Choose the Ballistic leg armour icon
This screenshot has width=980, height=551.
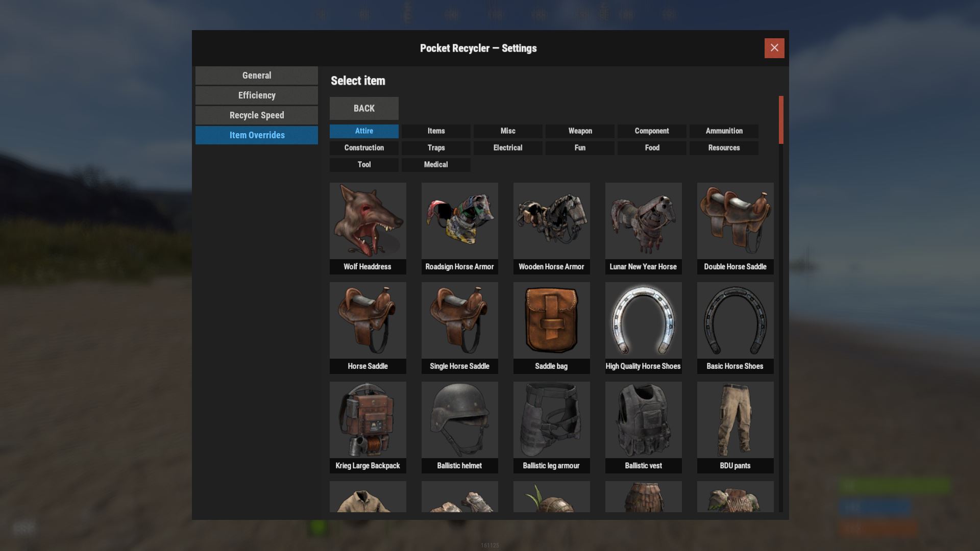(x=552, y=419)
